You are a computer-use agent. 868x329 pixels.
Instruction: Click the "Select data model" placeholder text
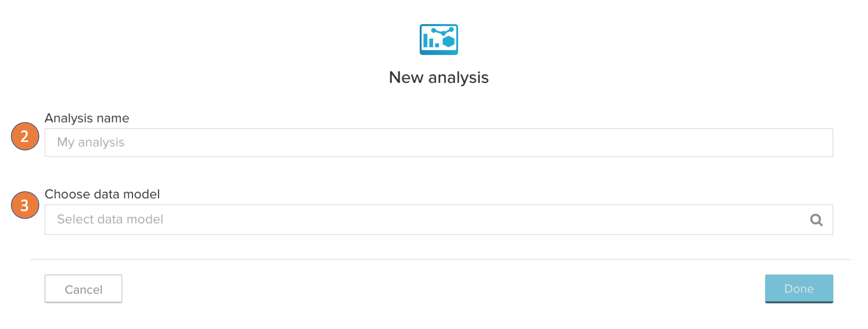pyautogui.click(x=110, y=219)
